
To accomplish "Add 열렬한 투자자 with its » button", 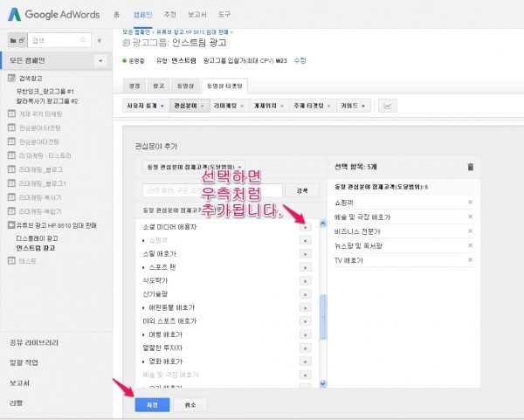I will [x=305, y=348].
